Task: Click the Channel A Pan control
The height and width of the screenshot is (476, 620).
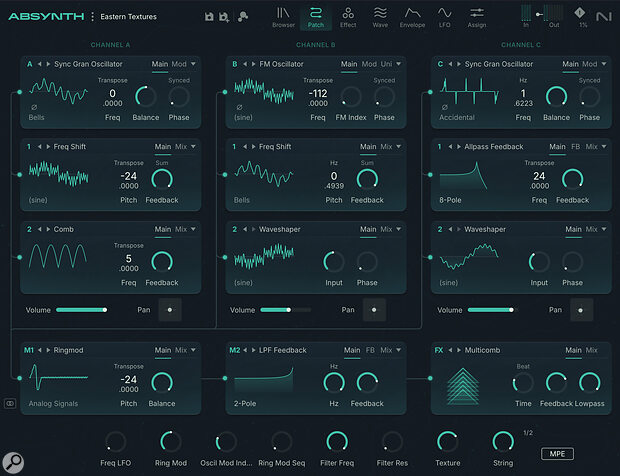Action: (x=170, y=310)
